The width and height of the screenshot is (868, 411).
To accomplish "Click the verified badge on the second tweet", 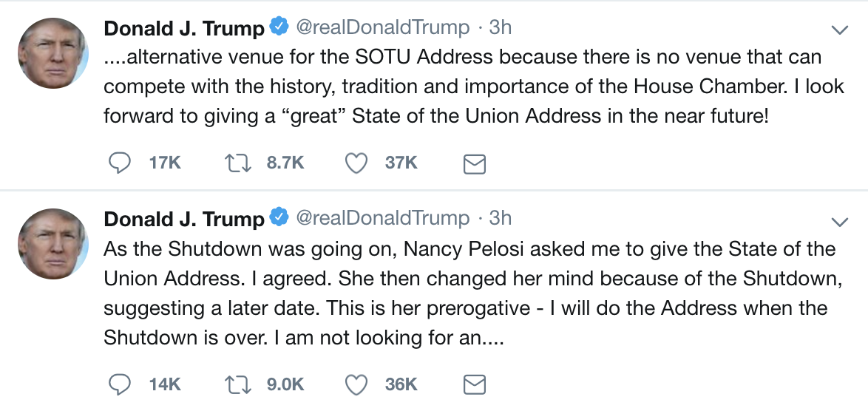I will tap(279, 219).
